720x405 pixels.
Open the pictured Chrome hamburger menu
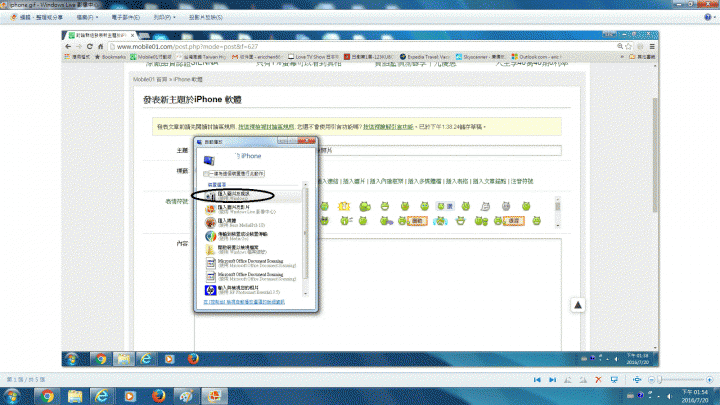pyautogui.click(x=652, y=46)
